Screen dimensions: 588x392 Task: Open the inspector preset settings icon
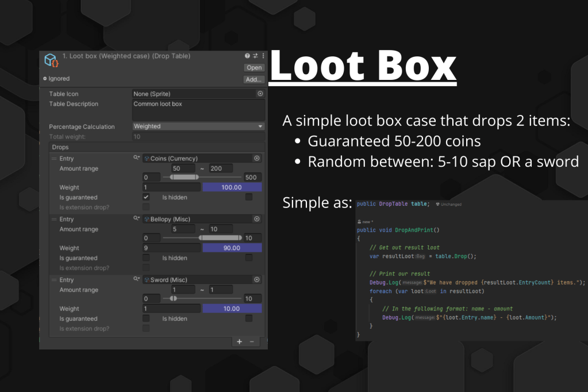point(255,56)
